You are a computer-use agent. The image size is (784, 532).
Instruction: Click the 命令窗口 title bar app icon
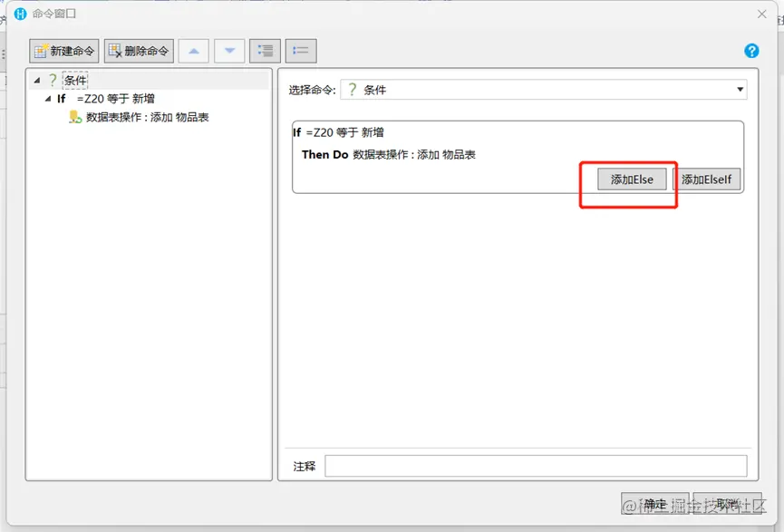click(x=20, y=14)
